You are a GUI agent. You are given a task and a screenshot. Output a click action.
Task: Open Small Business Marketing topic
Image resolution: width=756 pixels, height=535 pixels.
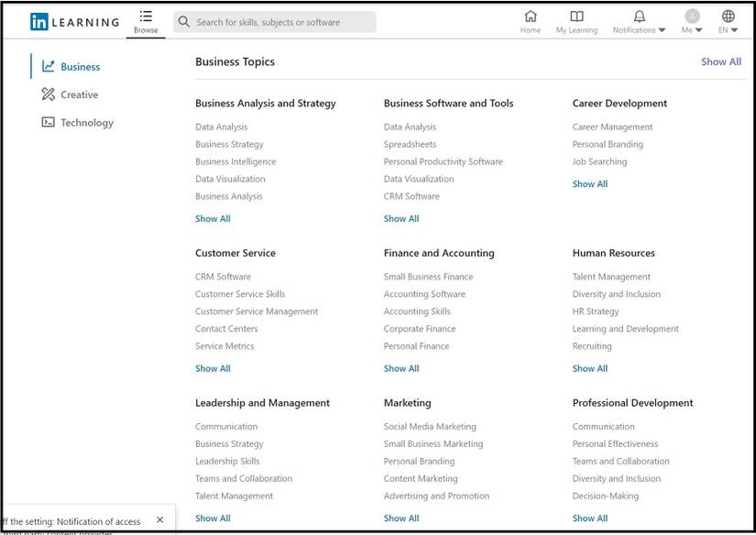pyautogui.click(x=433, y=444)
